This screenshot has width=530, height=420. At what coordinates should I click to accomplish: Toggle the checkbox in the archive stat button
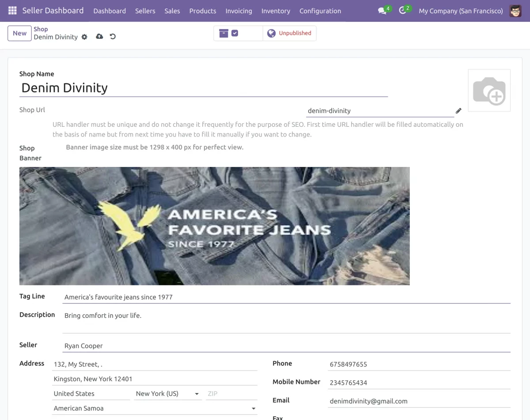pos(235,33)
